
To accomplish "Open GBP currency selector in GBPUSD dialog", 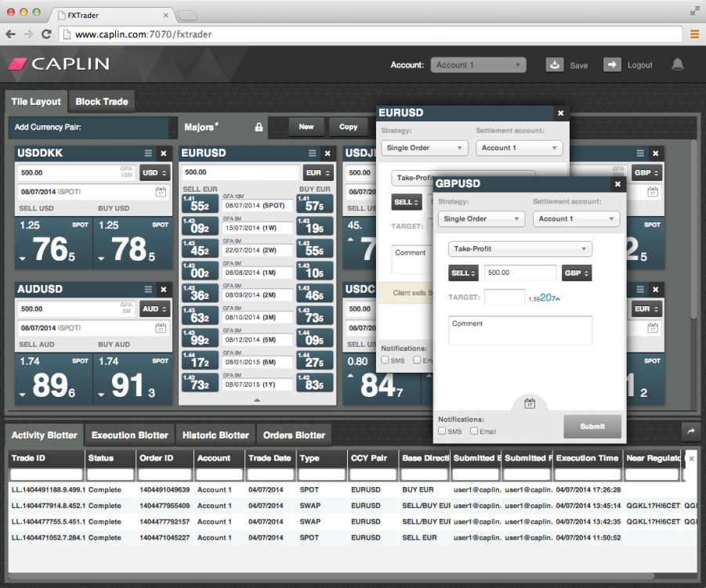I will pos(577,273).
